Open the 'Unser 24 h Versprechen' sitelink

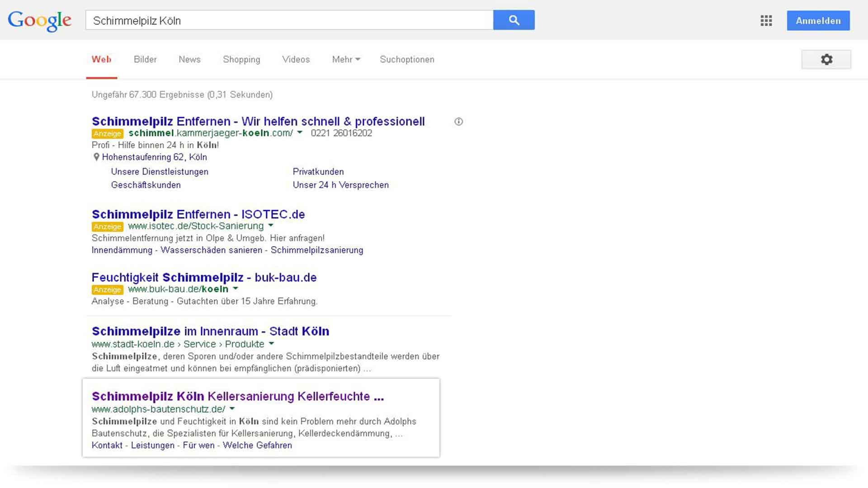341,185
